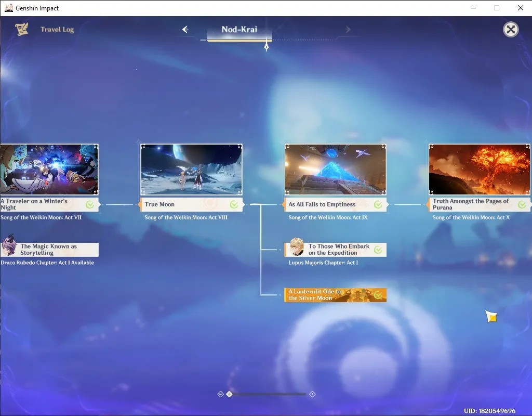Click checkmark on A Lanternlit Ode quest
This screenshot has height=416, width=532.
(x=378, y=295)
